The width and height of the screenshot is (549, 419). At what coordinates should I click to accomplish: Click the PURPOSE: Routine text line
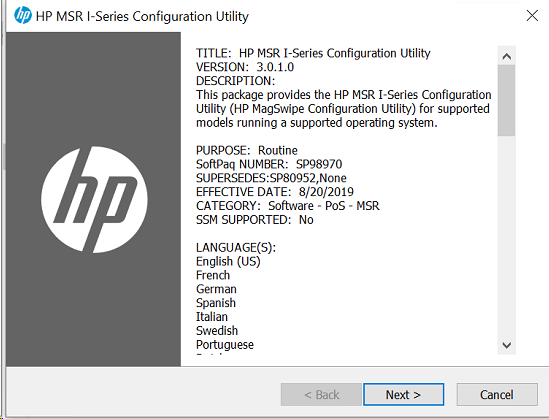246,150
